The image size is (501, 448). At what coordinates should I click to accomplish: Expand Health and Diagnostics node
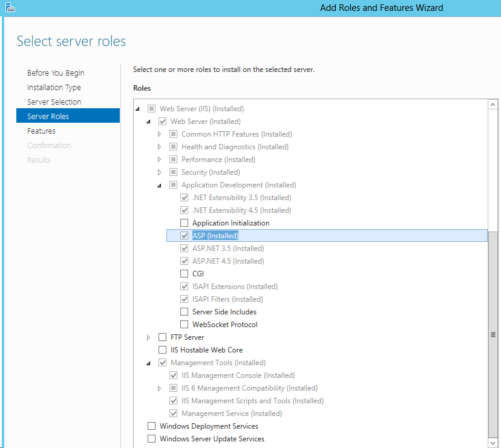pyautogui.click(x=160, y=147)
